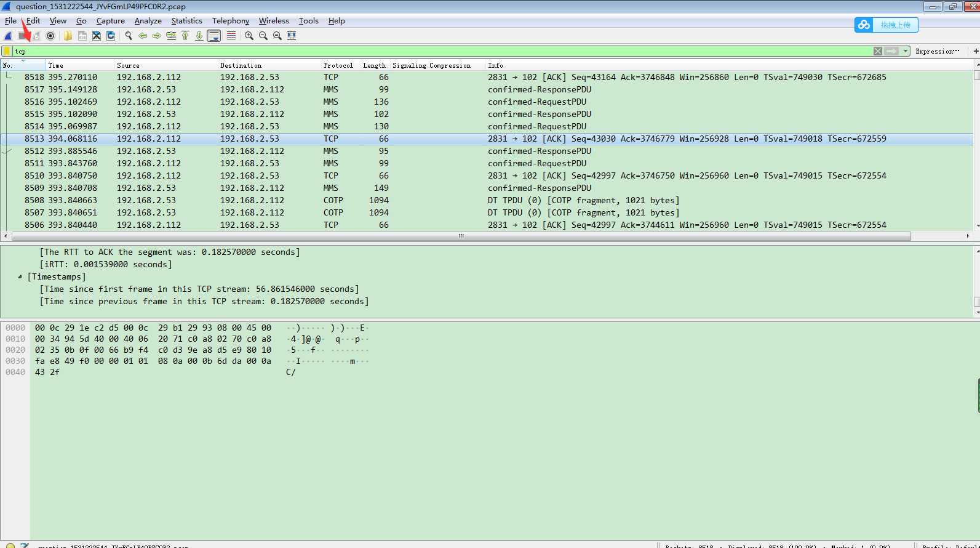Click packet list scroll right arrow

click(968, 236)
